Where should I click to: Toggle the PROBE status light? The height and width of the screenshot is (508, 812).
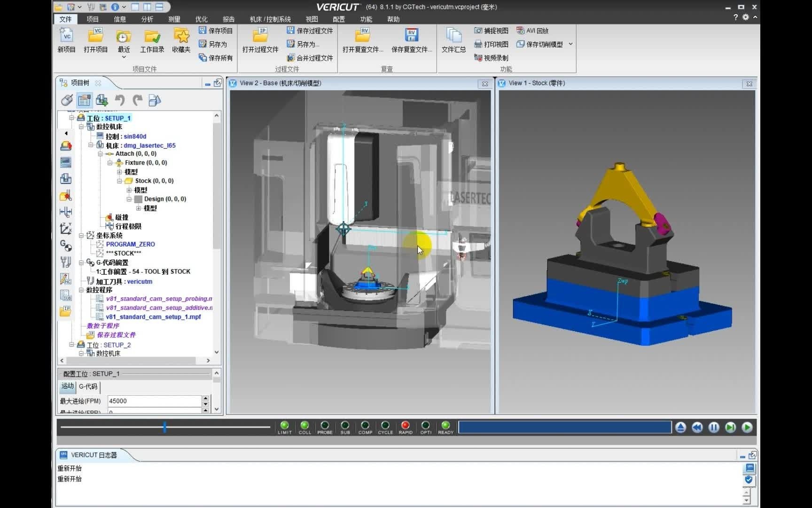(325, 425)
